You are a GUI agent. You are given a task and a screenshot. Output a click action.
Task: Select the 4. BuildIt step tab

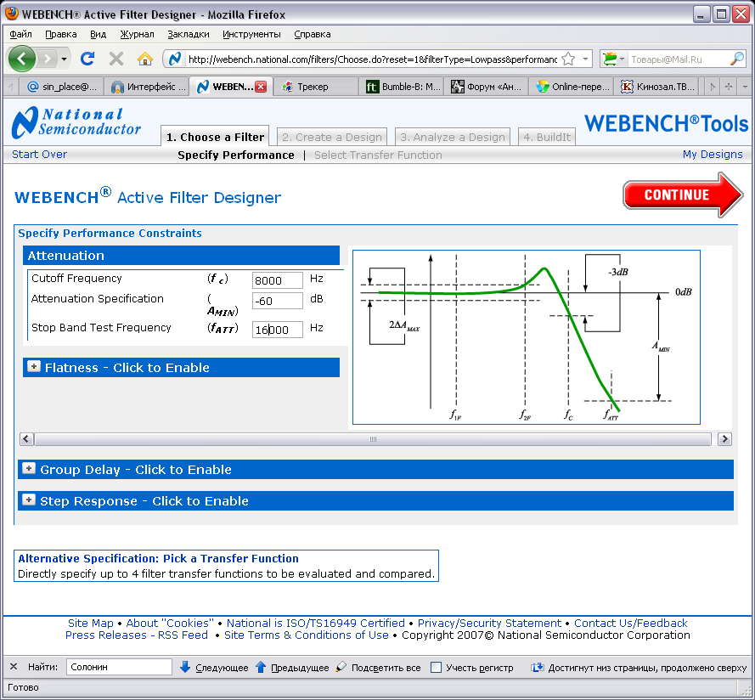[547, 137]
